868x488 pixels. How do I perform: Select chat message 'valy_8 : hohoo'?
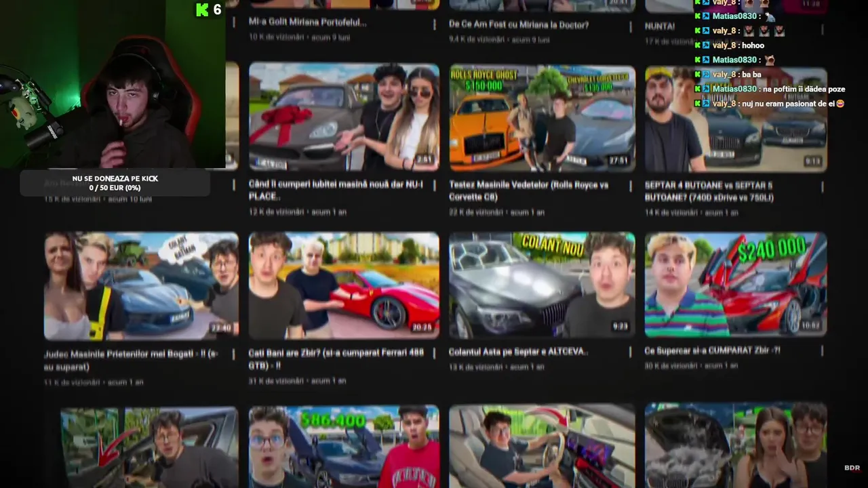click(x=729, y=45)
